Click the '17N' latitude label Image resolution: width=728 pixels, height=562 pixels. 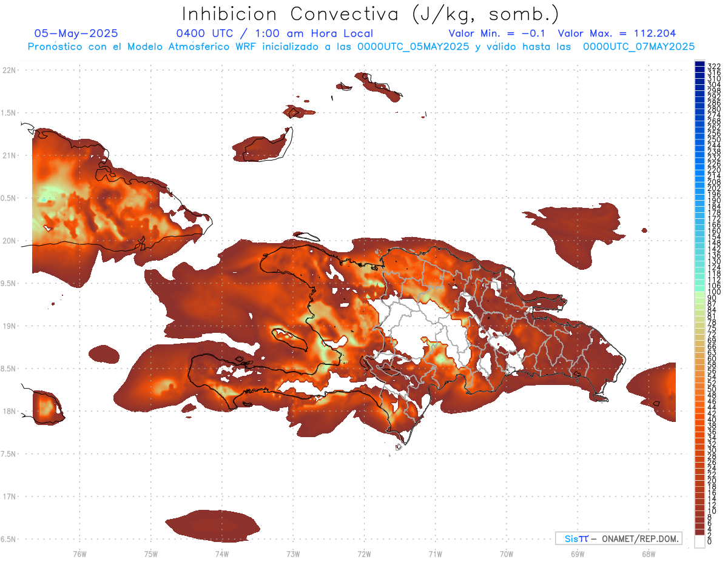click(9, 497)
